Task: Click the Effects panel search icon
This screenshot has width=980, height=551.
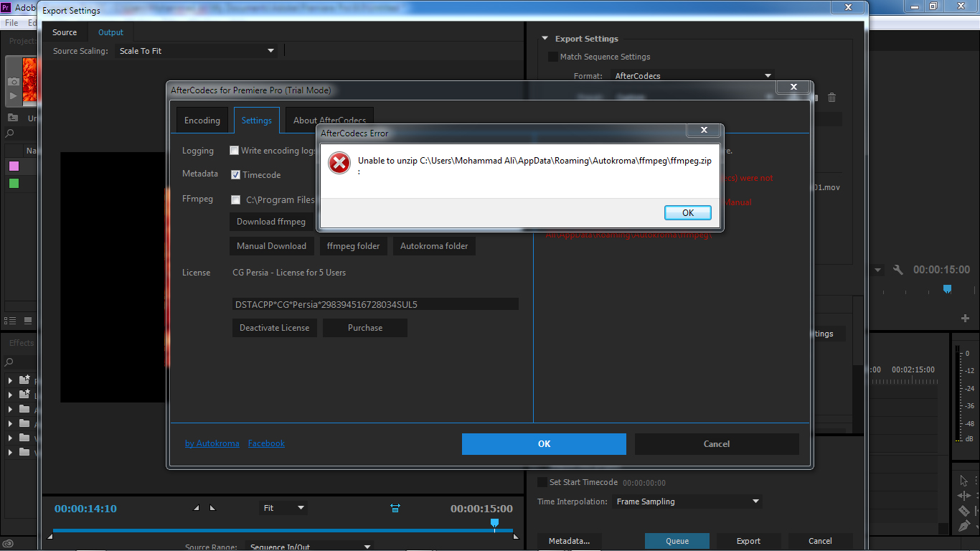Action: tap(10, 362)
